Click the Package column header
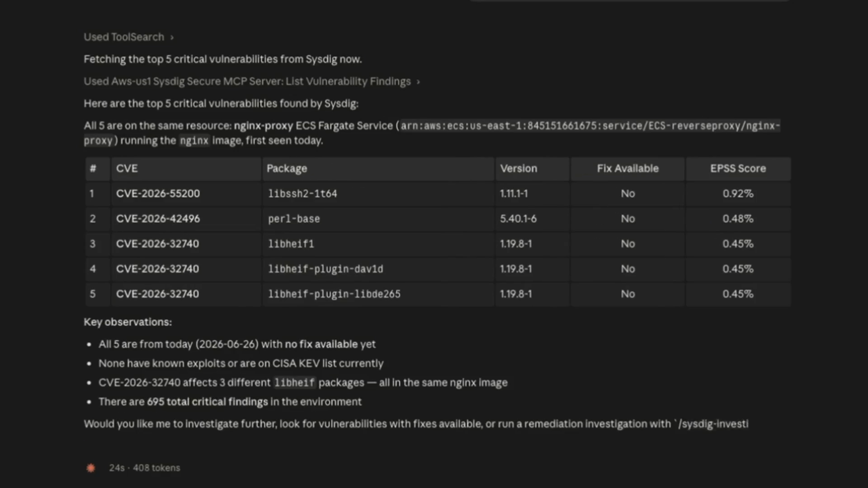The image size is (868, 488). point(287,169)
